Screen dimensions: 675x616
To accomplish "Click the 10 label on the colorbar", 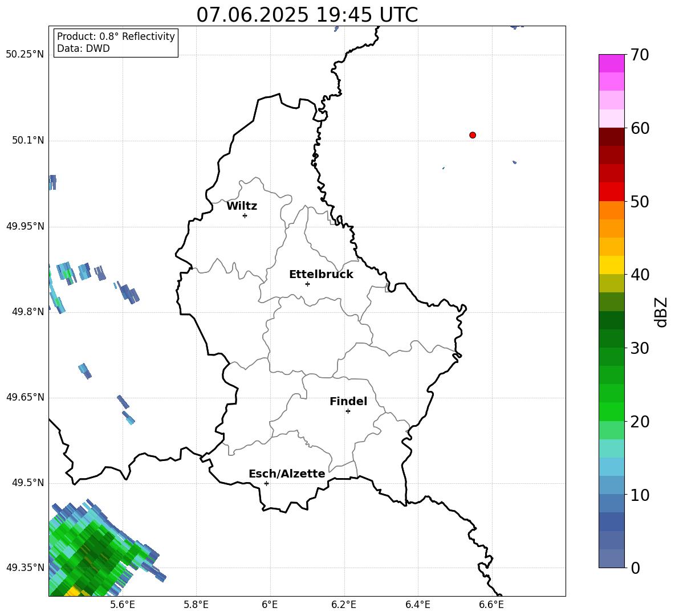I will 640,495.
